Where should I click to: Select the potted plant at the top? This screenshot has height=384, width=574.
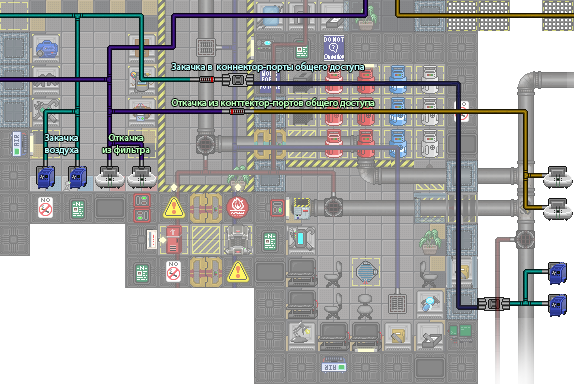(366, 18)
